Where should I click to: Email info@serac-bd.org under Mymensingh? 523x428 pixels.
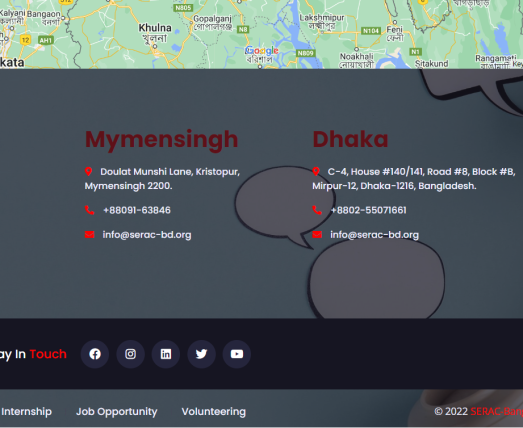(147, 235)
